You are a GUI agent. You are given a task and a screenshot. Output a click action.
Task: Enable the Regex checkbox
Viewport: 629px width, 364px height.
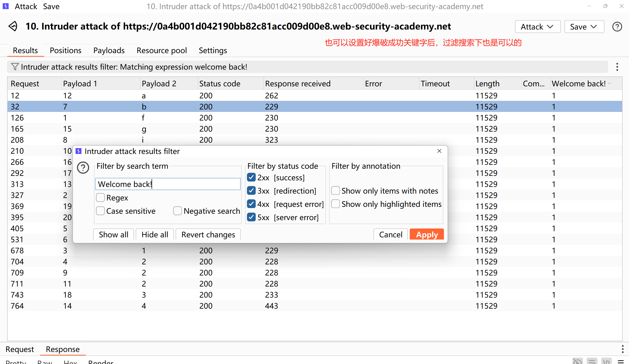tap(100, 197)
